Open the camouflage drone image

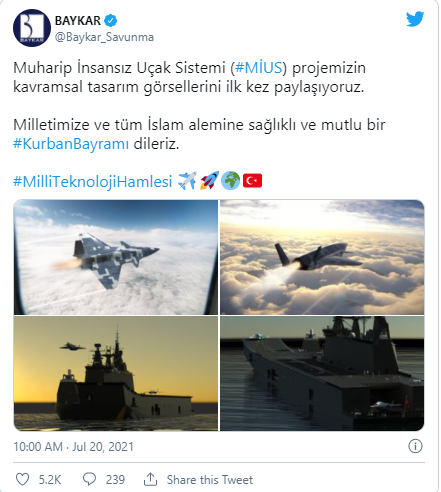[x=116, y=257]
